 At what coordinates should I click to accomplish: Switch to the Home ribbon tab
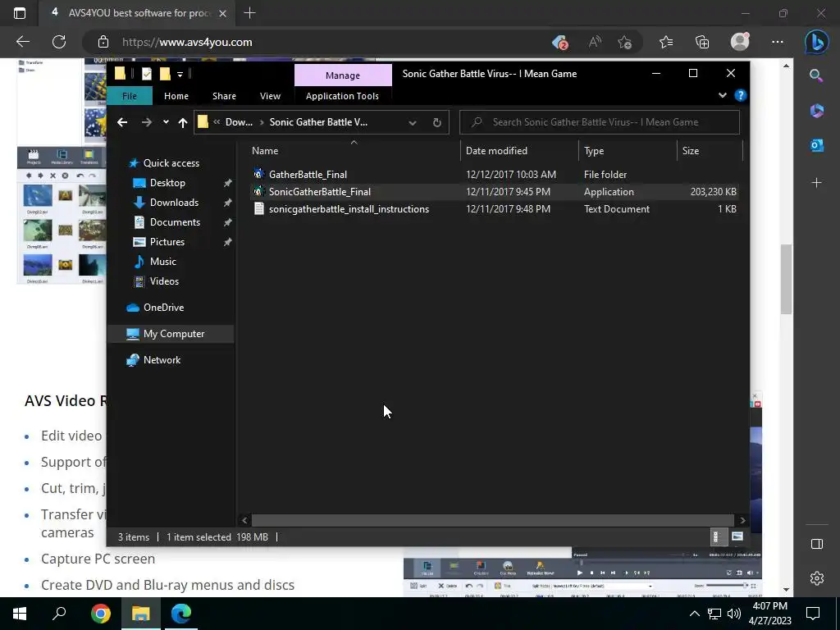(176, 96)
